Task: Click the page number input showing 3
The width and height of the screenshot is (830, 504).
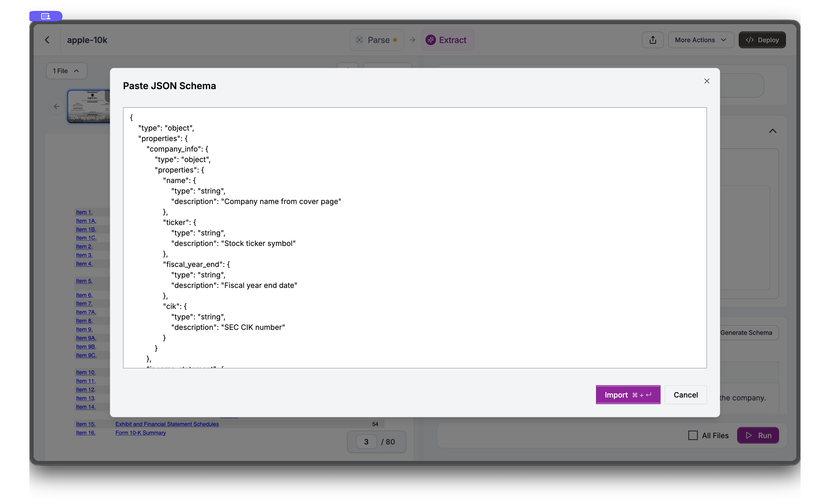Action: point(366,441)
